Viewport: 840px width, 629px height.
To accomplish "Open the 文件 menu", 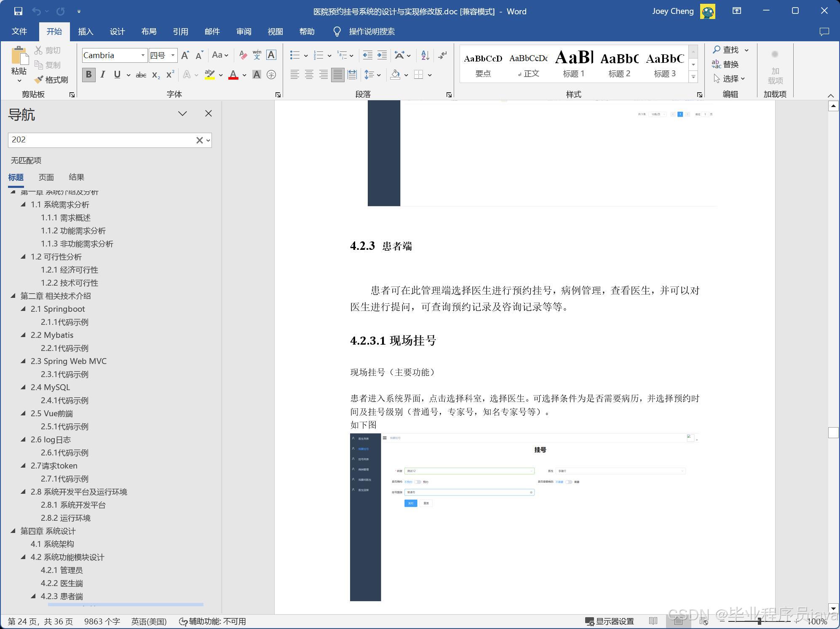I will click(19, 32).
